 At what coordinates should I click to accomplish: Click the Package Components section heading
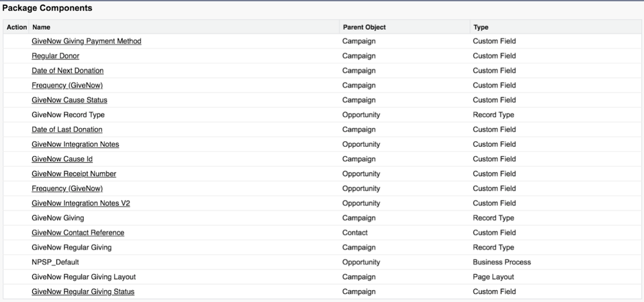47,8
